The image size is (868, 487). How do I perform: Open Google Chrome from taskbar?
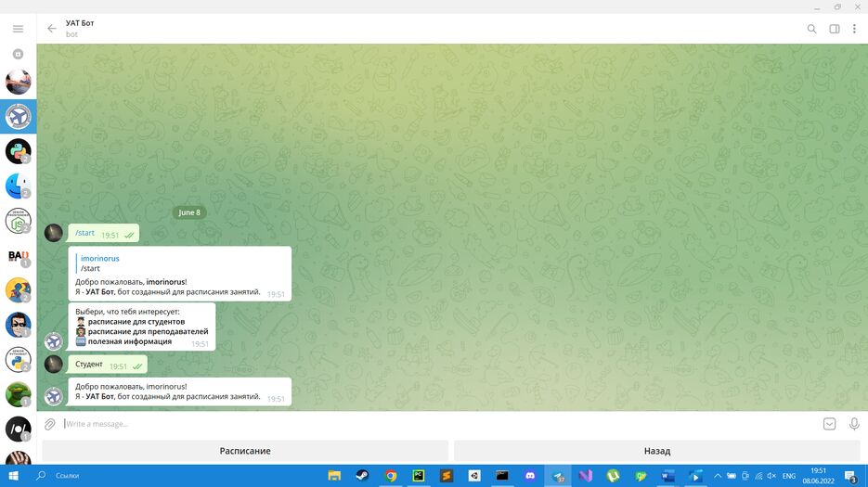pyautogui.click(x=390, y=476)
